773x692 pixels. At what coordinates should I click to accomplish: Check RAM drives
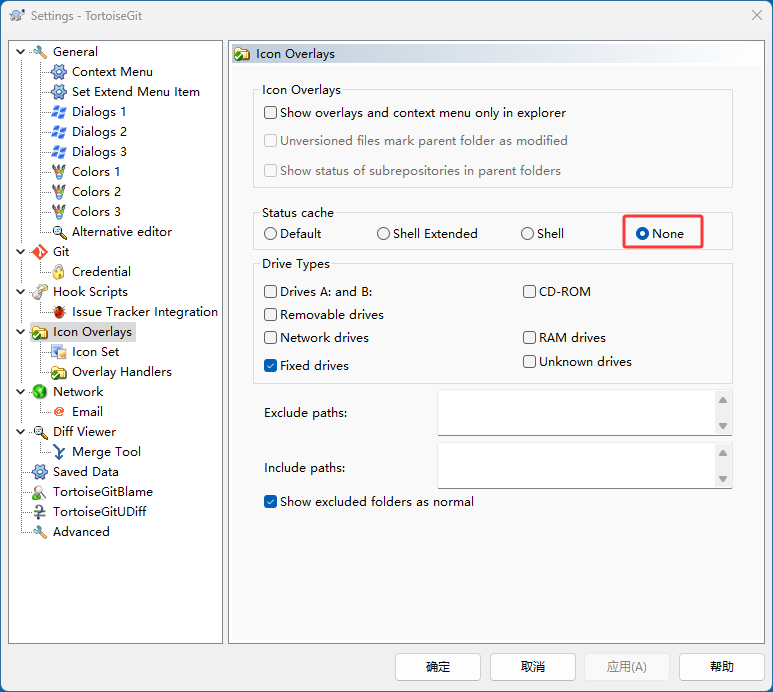coord(529,338)
